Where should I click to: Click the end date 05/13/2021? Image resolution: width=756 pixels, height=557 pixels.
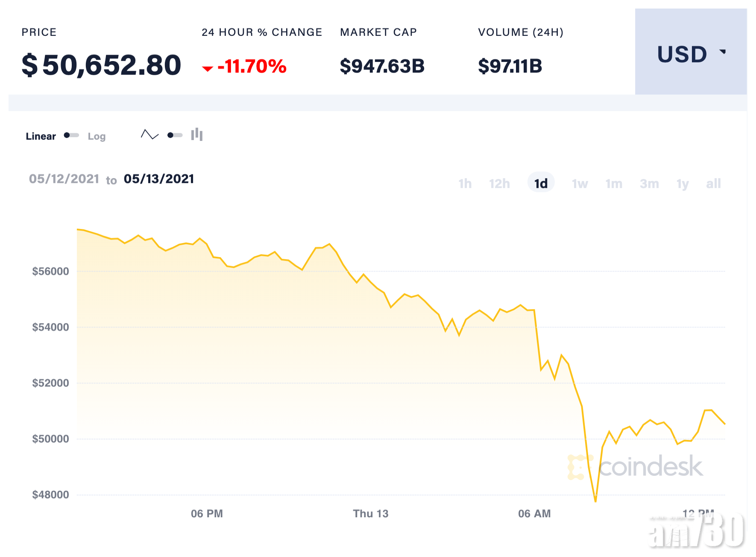pos(159,179)
